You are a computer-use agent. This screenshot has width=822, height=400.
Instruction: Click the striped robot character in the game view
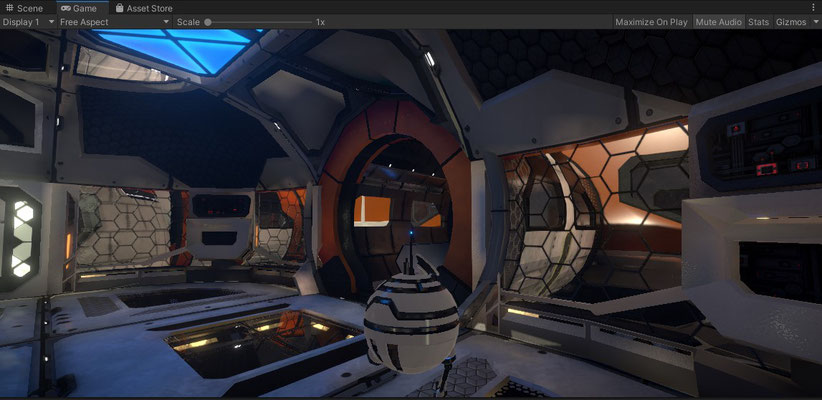(x=411, y=320)
